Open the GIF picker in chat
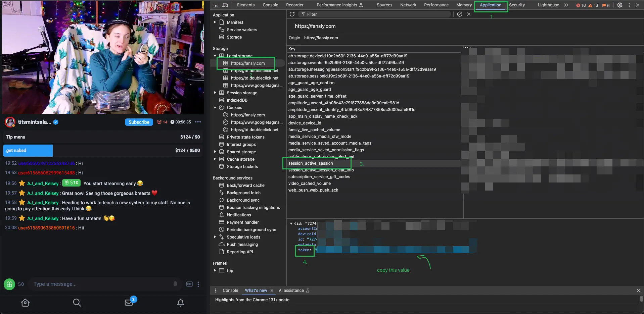 coord(189,284)
